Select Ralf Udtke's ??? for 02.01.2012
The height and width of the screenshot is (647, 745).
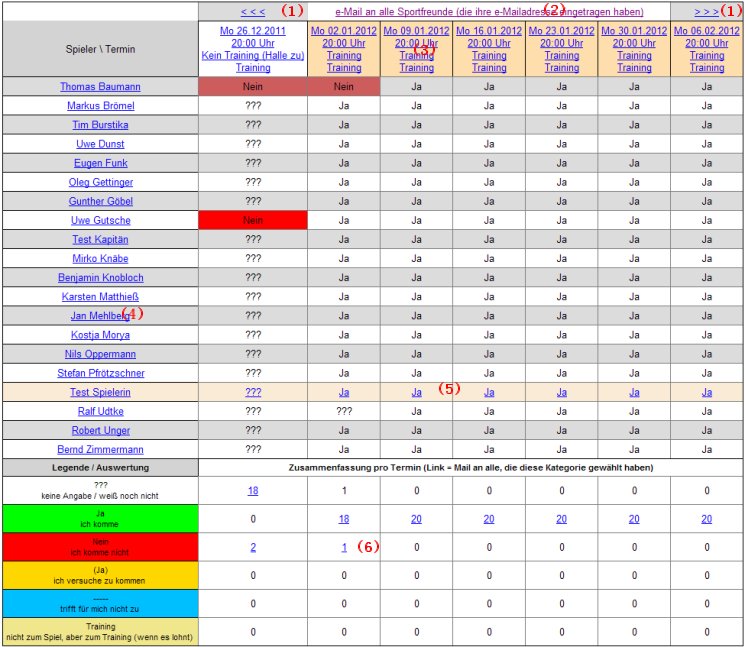coord(344,411)
